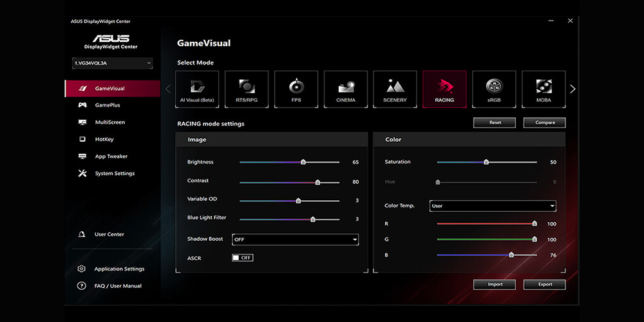
Task: Open the monitor selector 1.VG34VQL3A dropdown
Action: (x=113, y=63)
